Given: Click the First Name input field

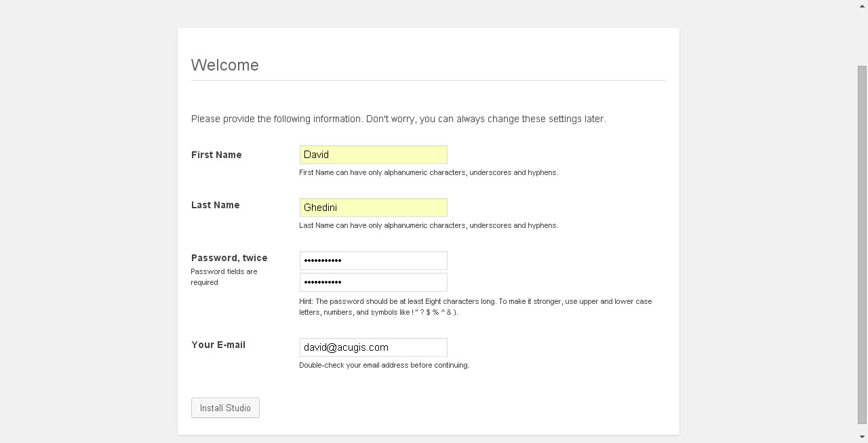Looking at the screenshot, I should (373, 155).
